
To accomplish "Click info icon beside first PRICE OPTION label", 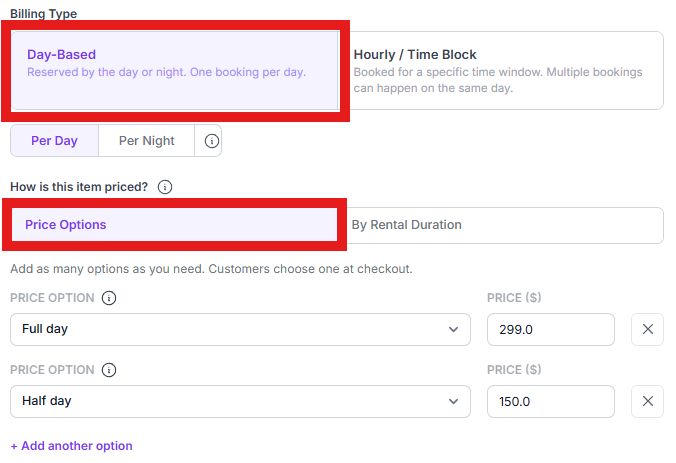I will pos(109,298).
